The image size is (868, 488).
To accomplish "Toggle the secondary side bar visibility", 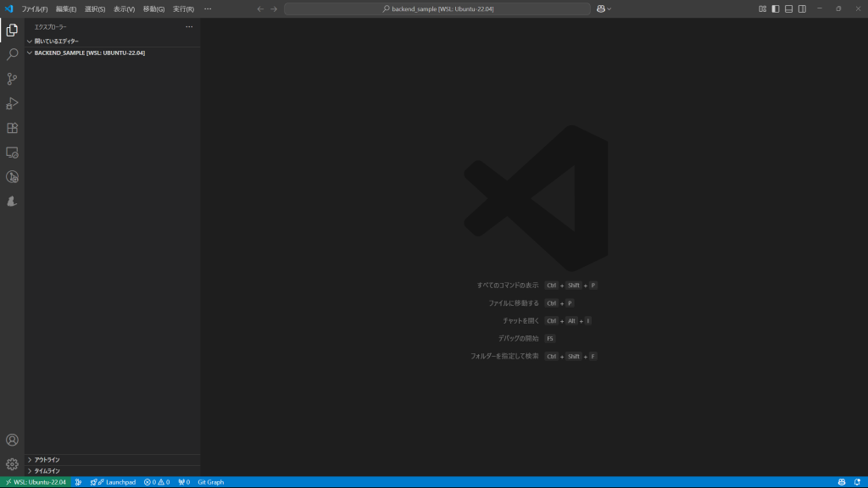I will click(802, 8).
